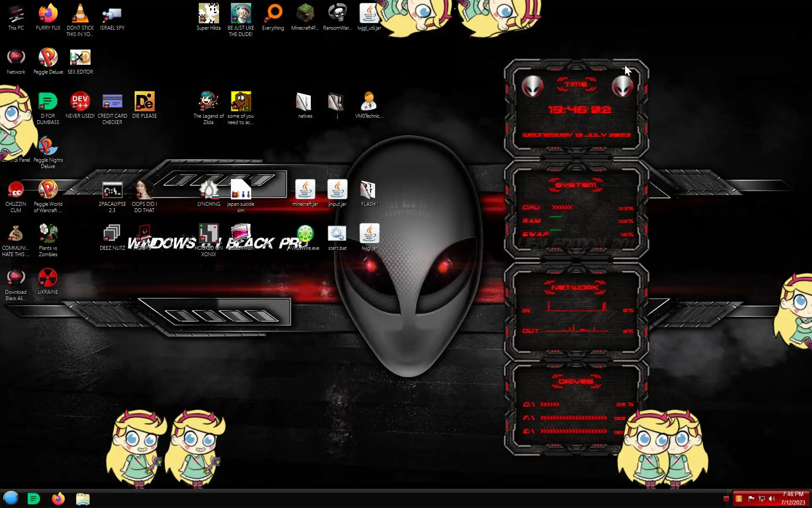Open the Peggle Deluxe desktop shortcut

tap(48, 58)
